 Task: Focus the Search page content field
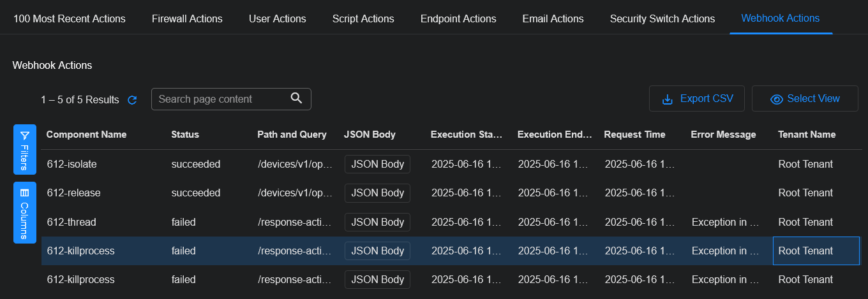220,99
